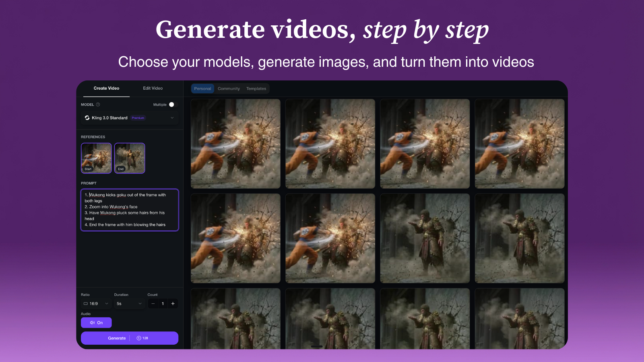Viewport: 644px width, 362px height.
Task: View the Templates gallery tab
Action: coord(256,88)
